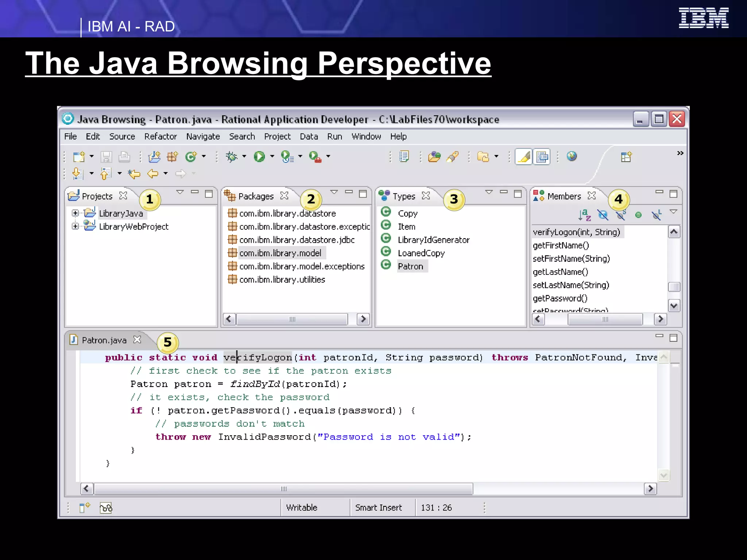Expand the LibraryWebProject node

point(75,226)
